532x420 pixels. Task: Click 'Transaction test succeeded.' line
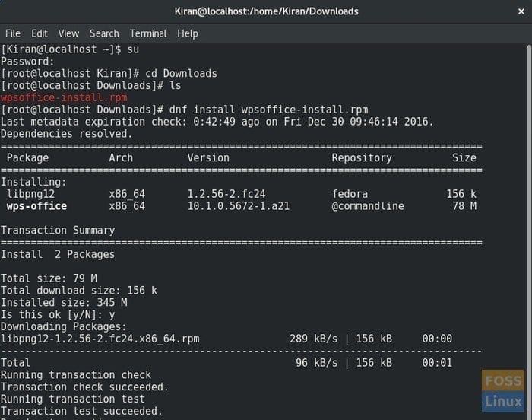(82, 411)
